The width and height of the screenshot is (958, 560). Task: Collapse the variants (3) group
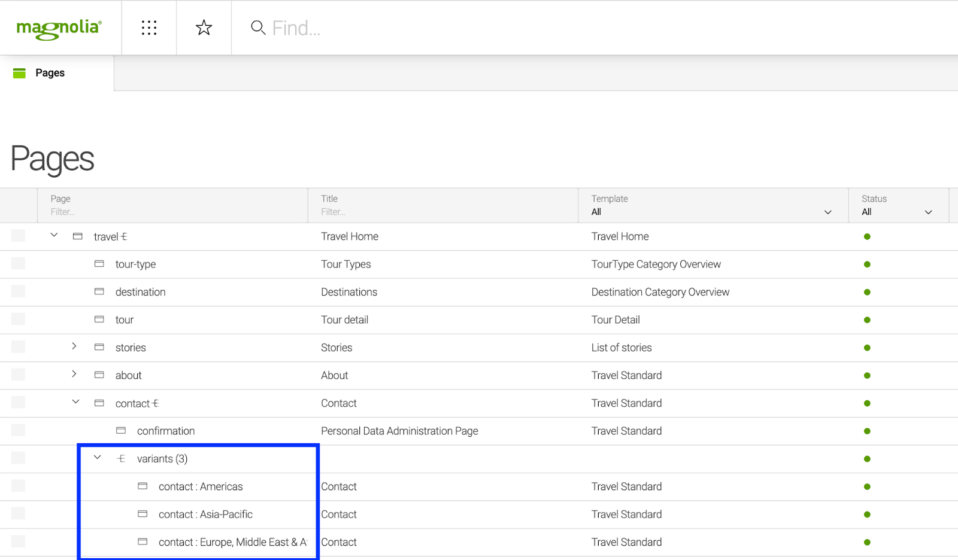coord(98,458)
